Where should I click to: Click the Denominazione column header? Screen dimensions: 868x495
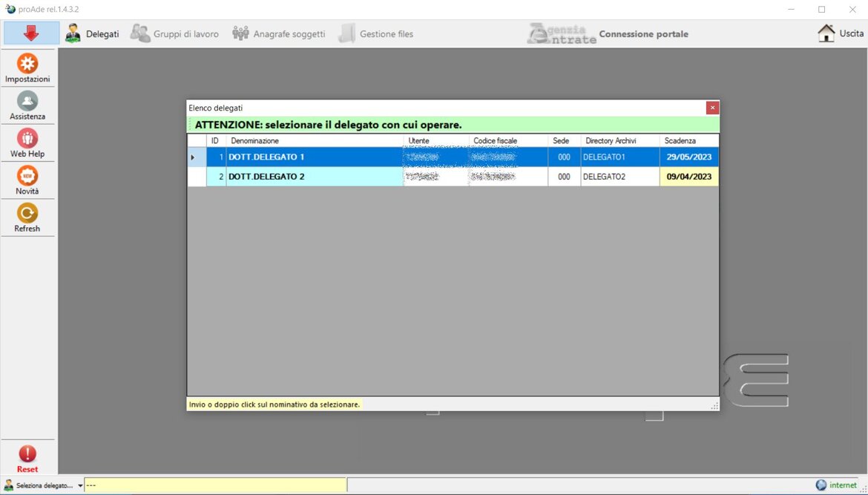315,140
